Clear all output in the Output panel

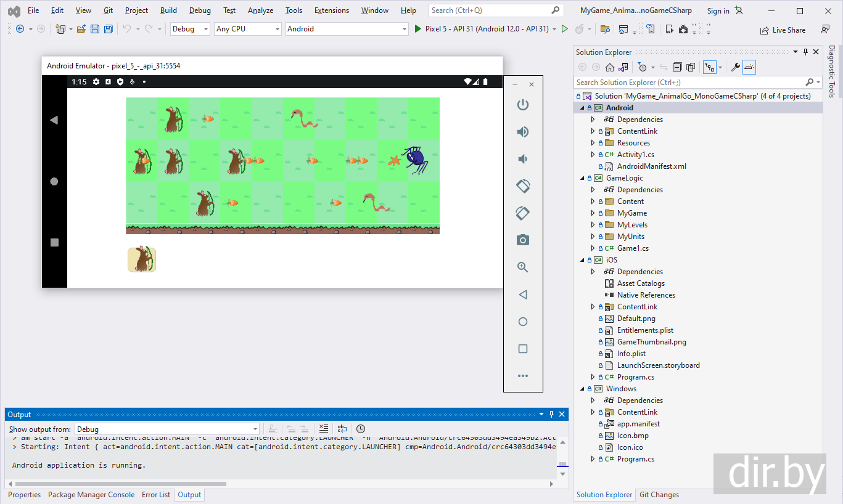click(x=324, y=429)
